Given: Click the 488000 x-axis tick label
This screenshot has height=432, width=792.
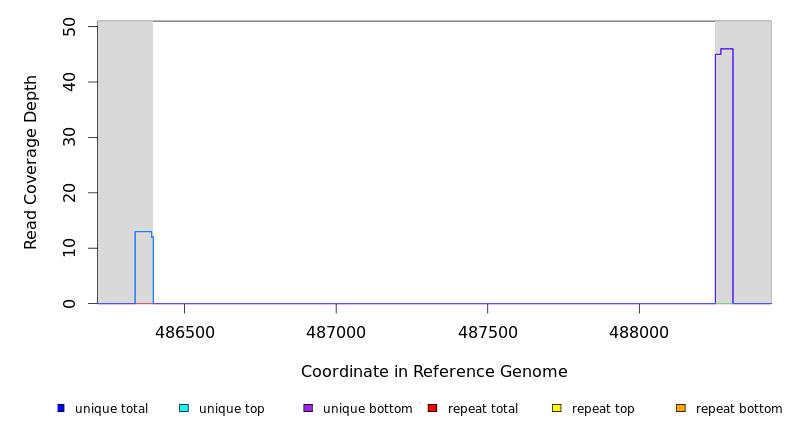Looking at the screenshot, I should pyautogui.click(x=639, y=332).
